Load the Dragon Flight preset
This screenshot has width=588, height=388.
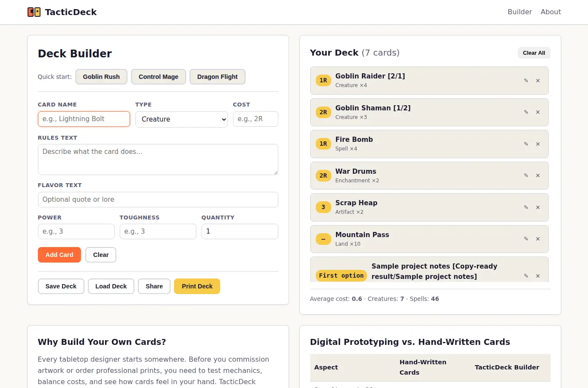click(218, 77)
